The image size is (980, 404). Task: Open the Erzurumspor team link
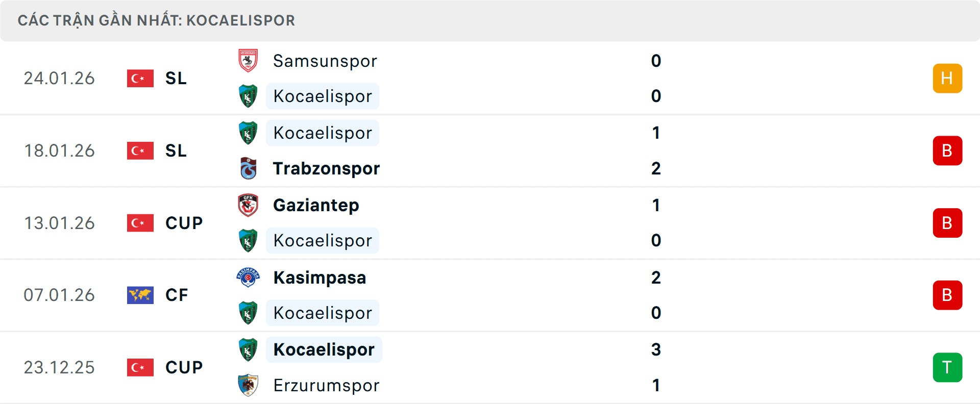pos(326,385)
